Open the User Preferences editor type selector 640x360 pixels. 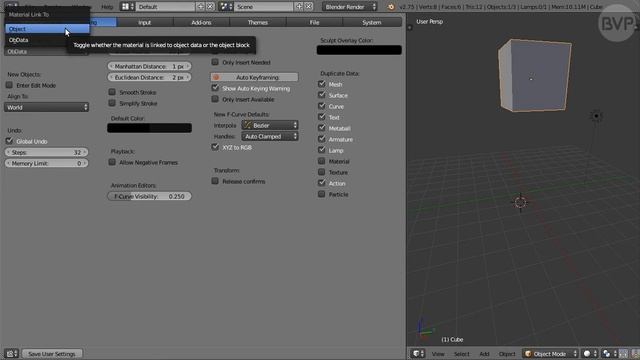tap(11, 353)
